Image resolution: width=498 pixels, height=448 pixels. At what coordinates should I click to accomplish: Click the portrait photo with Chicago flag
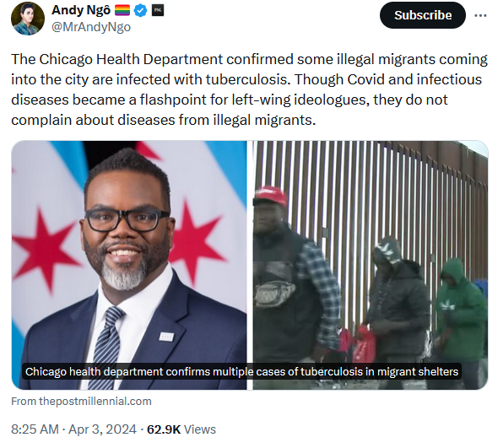[x=129, y=265]
